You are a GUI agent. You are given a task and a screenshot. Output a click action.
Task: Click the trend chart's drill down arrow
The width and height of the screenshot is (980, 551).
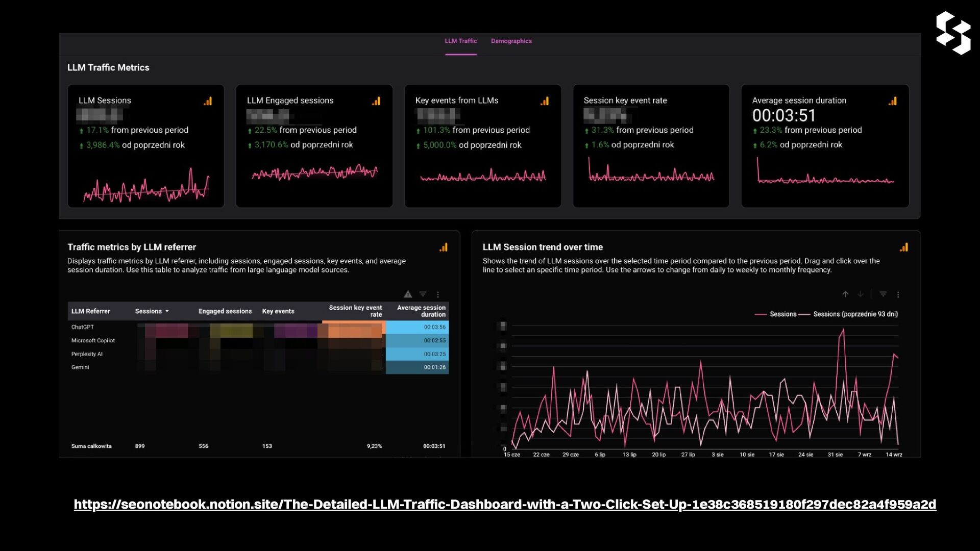[x=861, y=294]
